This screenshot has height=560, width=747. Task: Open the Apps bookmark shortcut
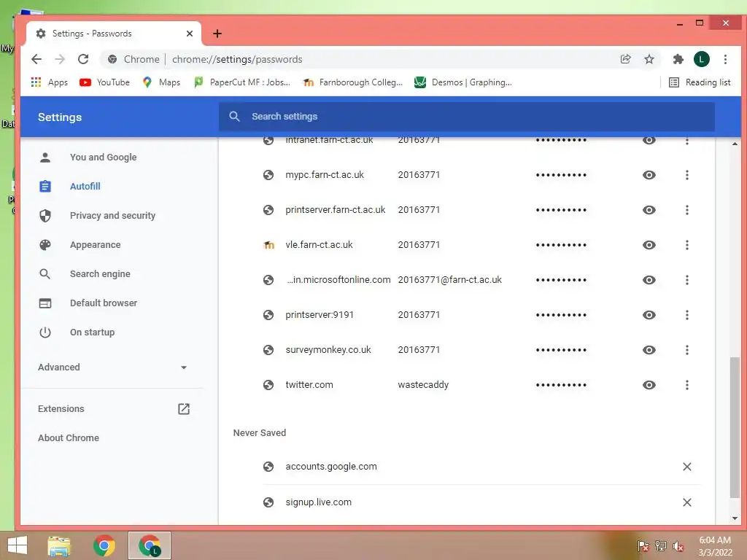[50, 82]
